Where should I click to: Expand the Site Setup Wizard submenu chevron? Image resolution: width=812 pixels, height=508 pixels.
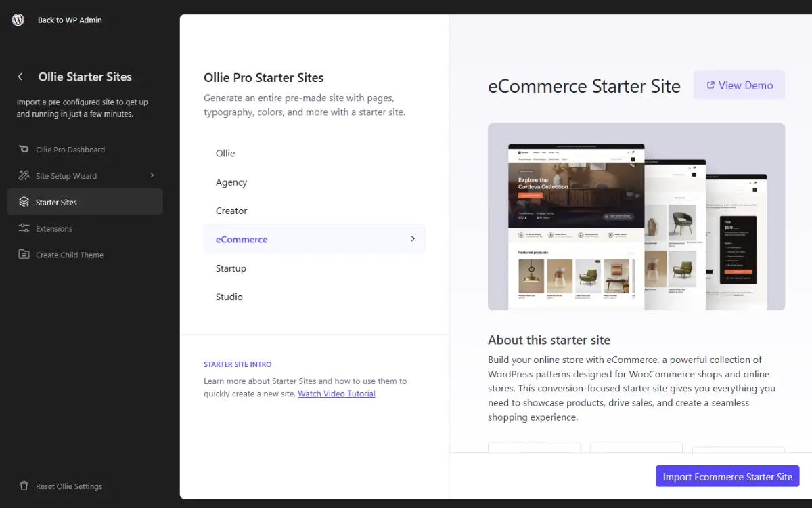[x=153, y=175]
